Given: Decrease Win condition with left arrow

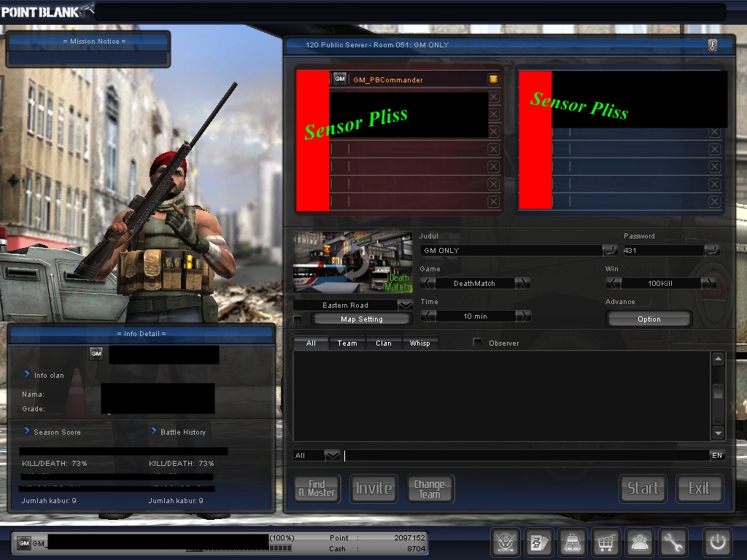Looking at the screenshot, I should click(x=614, y=284).
